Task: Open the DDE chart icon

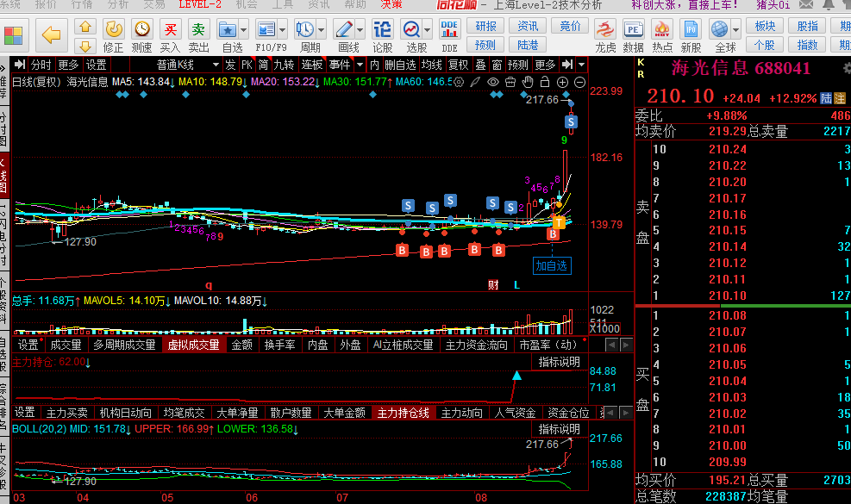Action: coord(449,29)
